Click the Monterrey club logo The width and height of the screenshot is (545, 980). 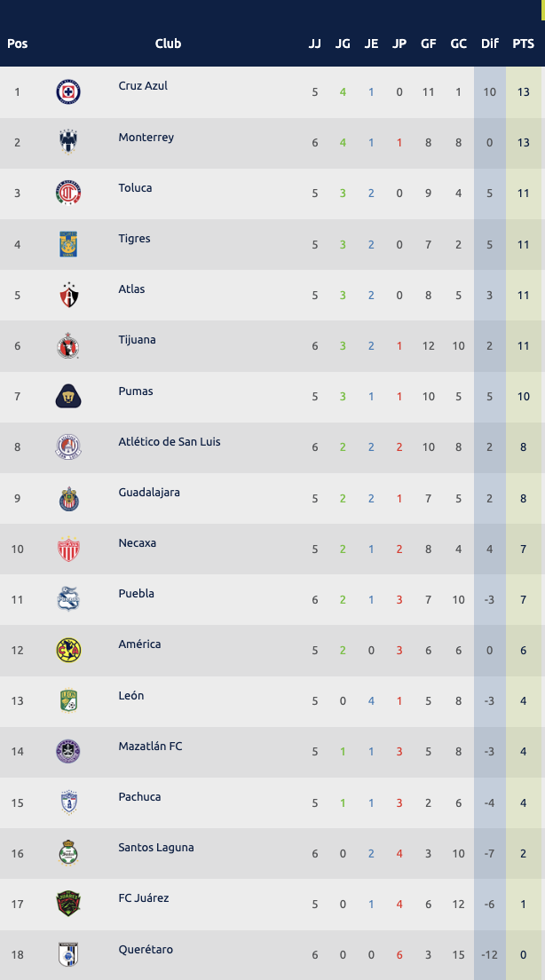click(x=68, y=142)
